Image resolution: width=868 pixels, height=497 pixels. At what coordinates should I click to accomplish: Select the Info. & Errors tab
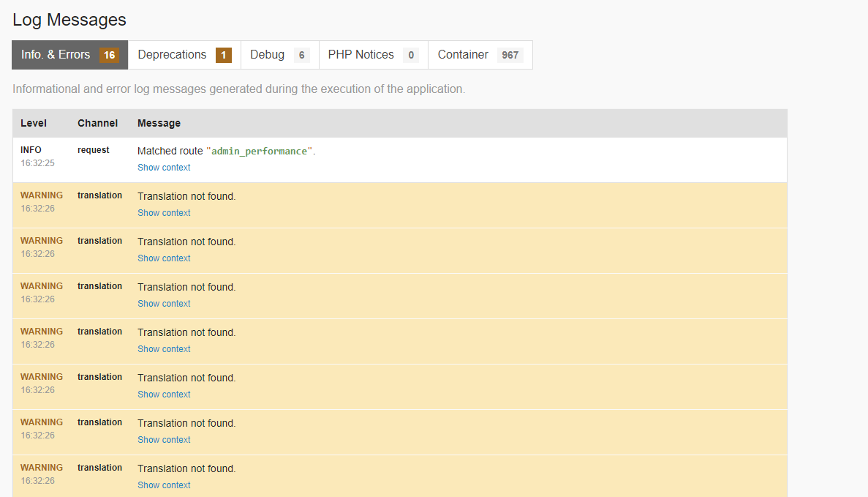pos(69,55)
